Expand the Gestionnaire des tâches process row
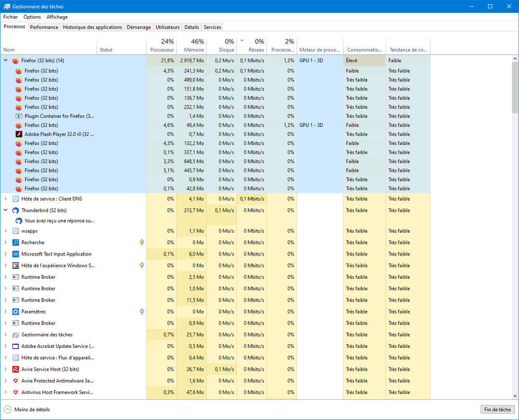The image size is (519, 420). click(6, 335)
